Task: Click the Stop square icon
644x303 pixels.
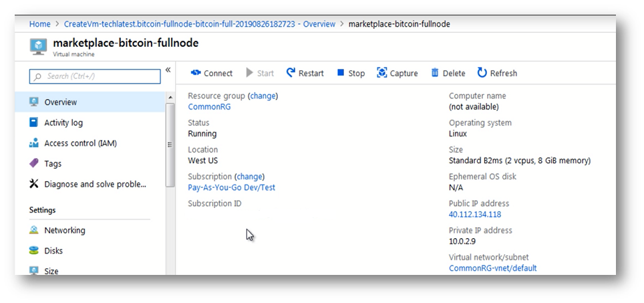Action: [341, 73]
